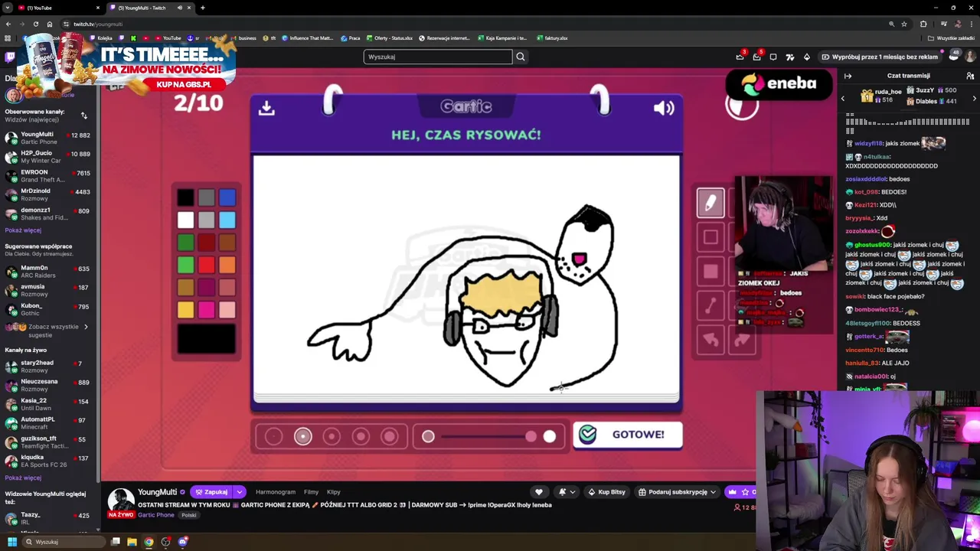Screen dimensions: 980x551
Task: Expand 'Zobacz wszystkie sugestie' arrow
Action: click(86, 327)
